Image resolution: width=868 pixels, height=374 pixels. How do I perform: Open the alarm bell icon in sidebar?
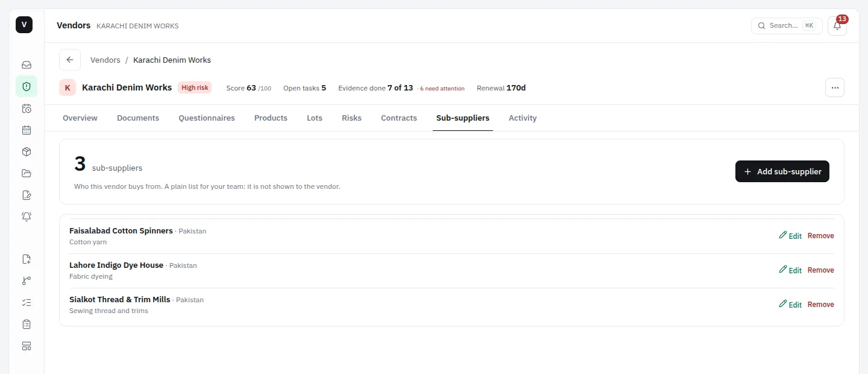coord(27,217)
